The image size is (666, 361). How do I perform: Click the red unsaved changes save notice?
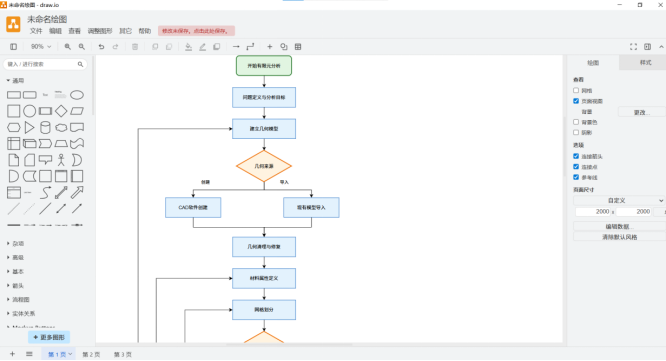point(196,31)
